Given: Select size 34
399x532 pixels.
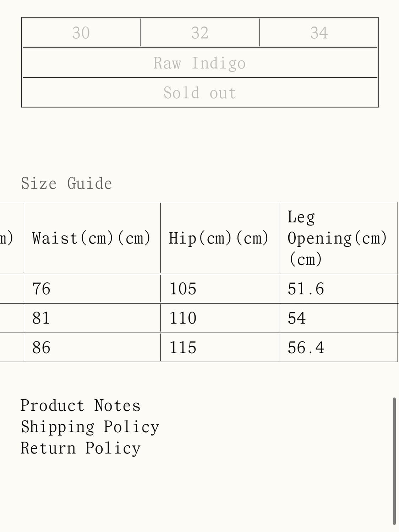Looking at the screenshot, I should 318,33.
